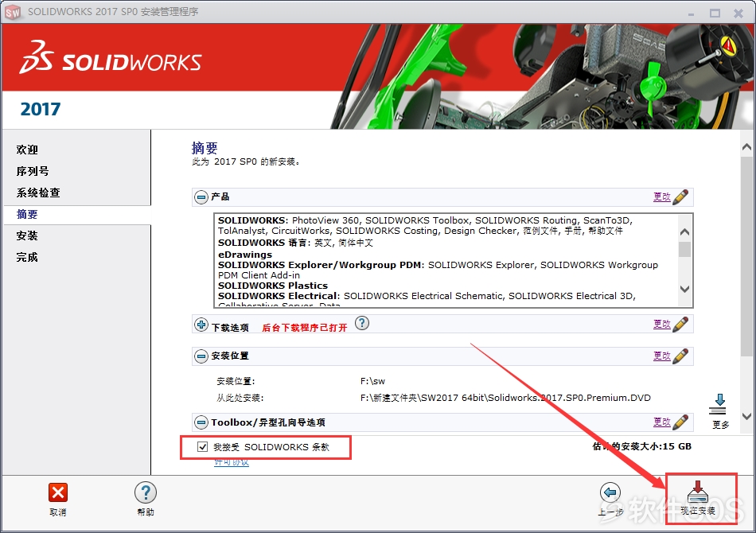
Task: Expand the 下载选项 section
Action: 201,325
